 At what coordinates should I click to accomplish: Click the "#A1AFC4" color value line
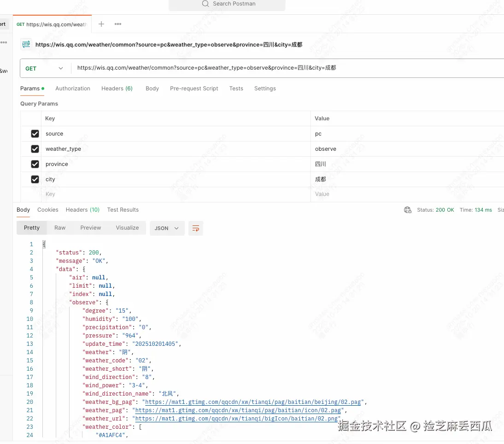tap(112, 435)
